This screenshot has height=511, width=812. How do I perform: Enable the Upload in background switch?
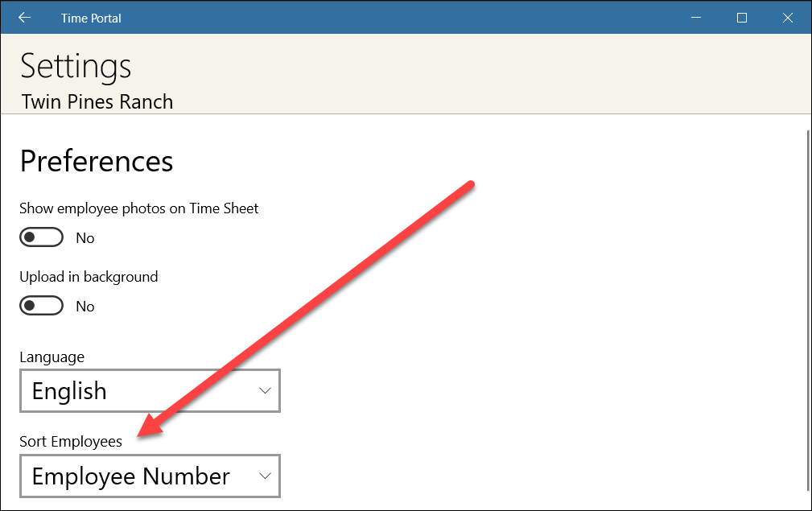[x=41, y=306]
